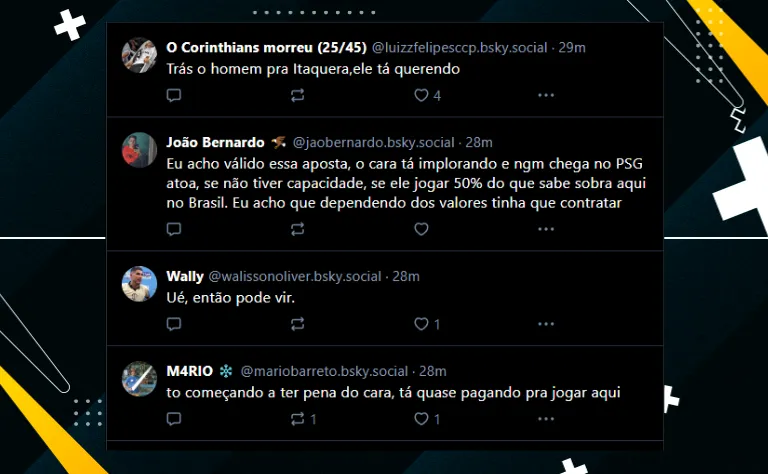This screenshot has height=474, width=768.
Task: View Wally's profile avatar
Action: tap(139, 284)
